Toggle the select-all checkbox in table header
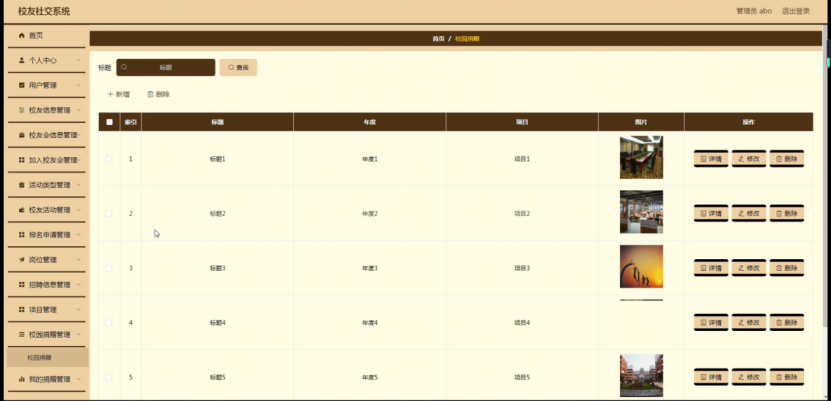Viewport: 831px width, 401px height. 109,122
